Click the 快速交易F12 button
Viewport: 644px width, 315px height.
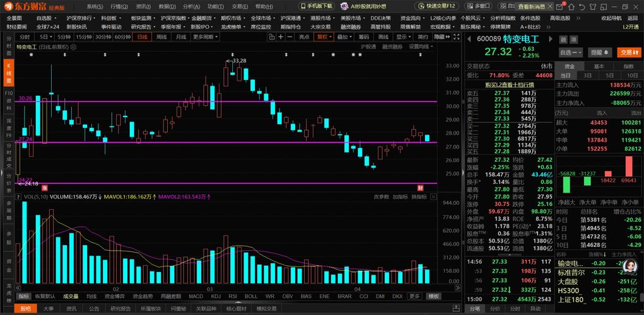pos(436,6)
